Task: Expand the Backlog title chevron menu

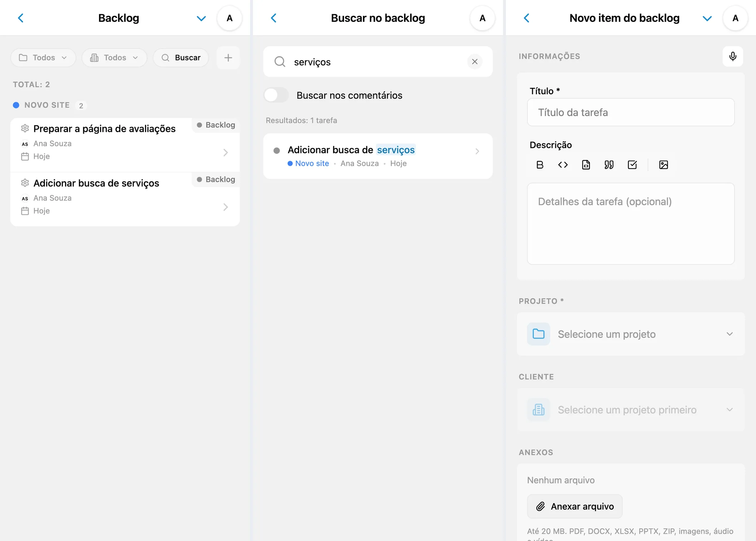Action: (x=201, y=18)
